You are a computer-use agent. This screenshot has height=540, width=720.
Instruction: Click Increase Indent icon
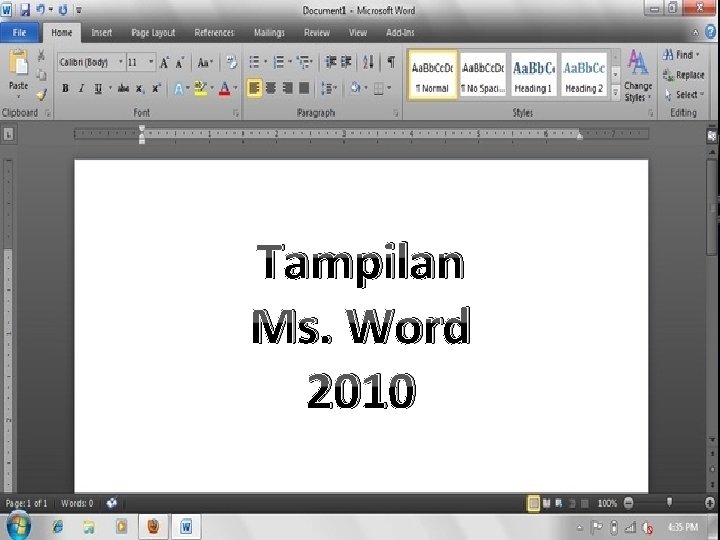(346, 62)
